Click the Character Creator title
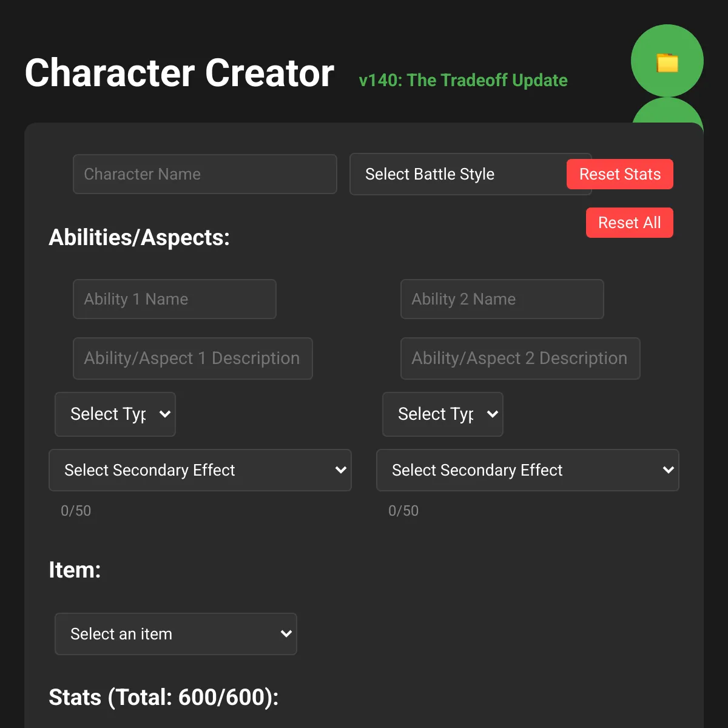The image size is (728, 728). coord(180,73)
